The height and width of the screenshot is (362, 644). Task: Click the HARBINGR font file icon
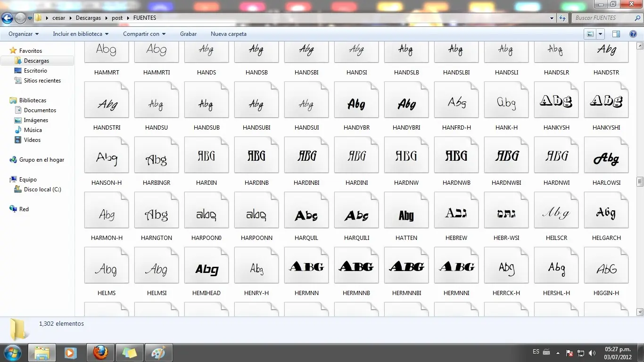pyautogui.click(x=157, y=156)
